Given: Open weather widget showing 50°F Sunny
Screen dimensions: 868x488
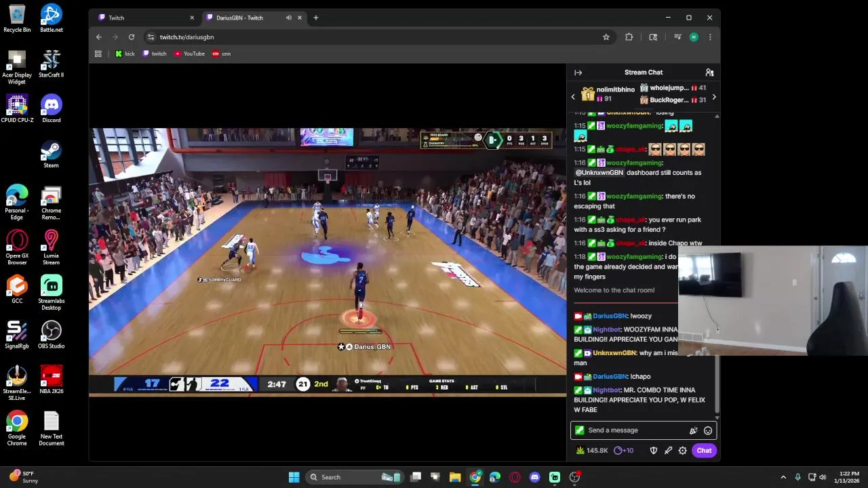Looking at the screenshot, I should pos(23,477).
